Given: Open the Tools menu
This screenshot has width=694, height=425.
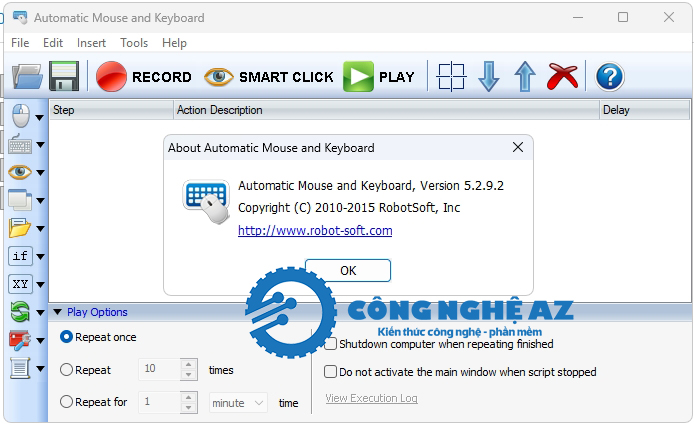Looking at the screenshot, I should (134, 43).
